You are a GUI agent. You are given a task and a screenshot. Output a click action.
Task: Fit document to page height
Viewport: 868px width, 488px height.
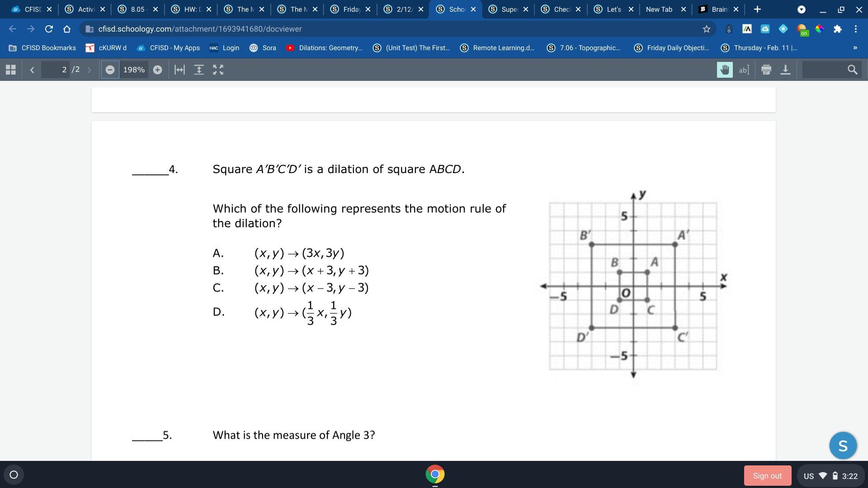(199, 70)
